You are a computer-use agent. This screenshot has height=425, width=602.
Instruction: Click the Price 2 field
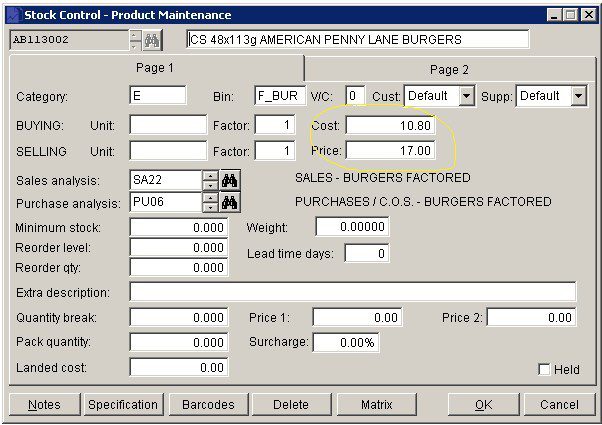[x=531, y=317]
